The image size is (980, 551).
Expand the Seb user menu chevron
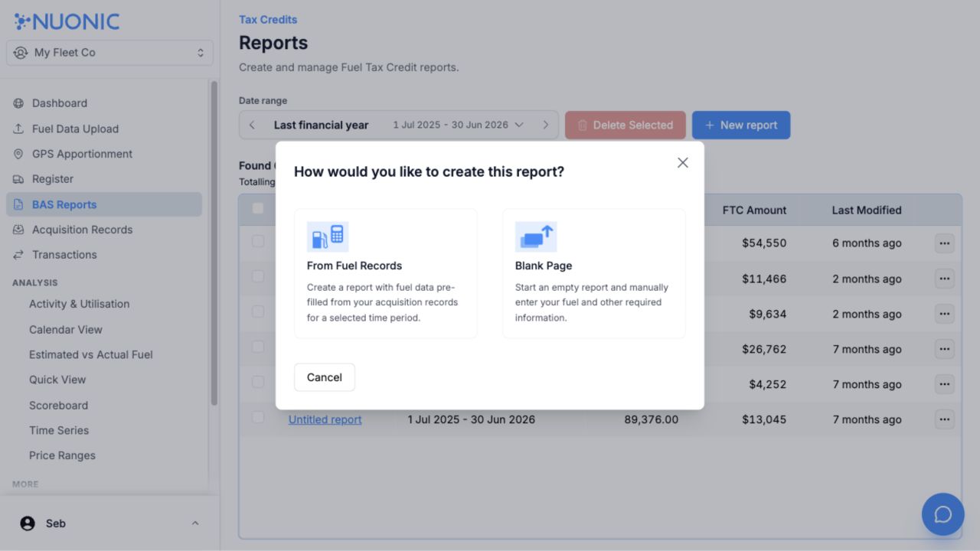(x=195, y=523)
